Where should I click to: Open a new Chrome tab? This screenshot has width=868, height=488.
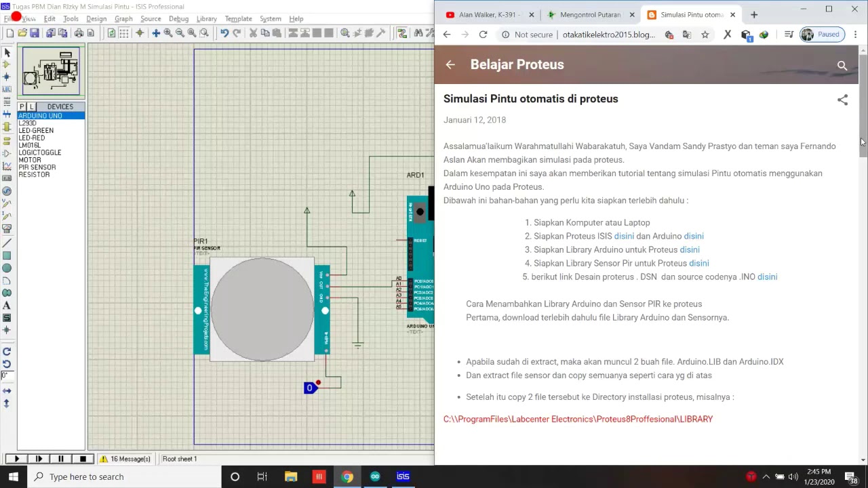pyautogui.click(x=753, y=14)
